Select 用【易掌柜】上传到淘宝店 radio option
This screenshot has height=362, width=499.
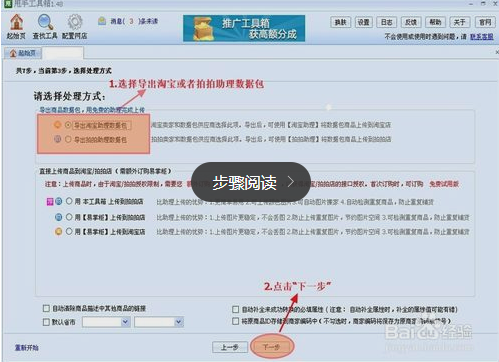click(x=69, y=231)
